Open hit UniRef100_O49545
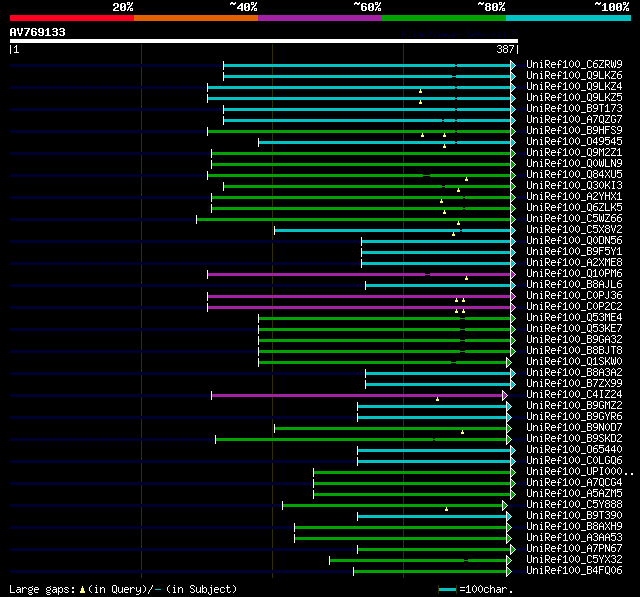This screenshot has height=597, width=640. coord(574,142)
